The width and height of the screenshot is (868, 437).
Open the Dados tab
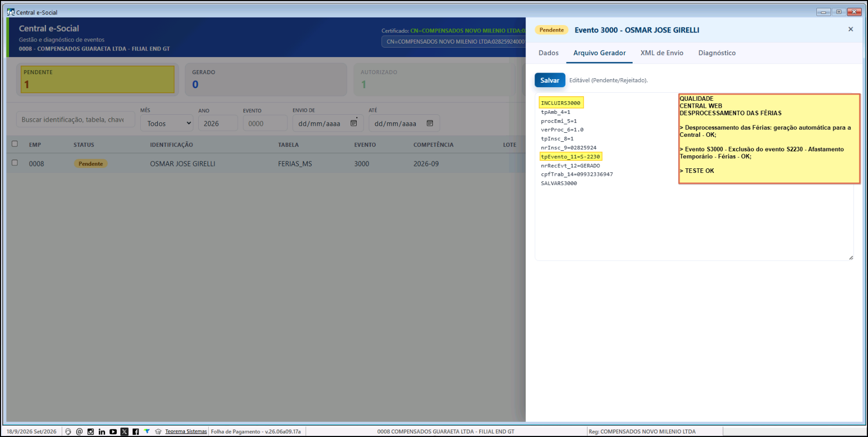click(x=548, y=53)
